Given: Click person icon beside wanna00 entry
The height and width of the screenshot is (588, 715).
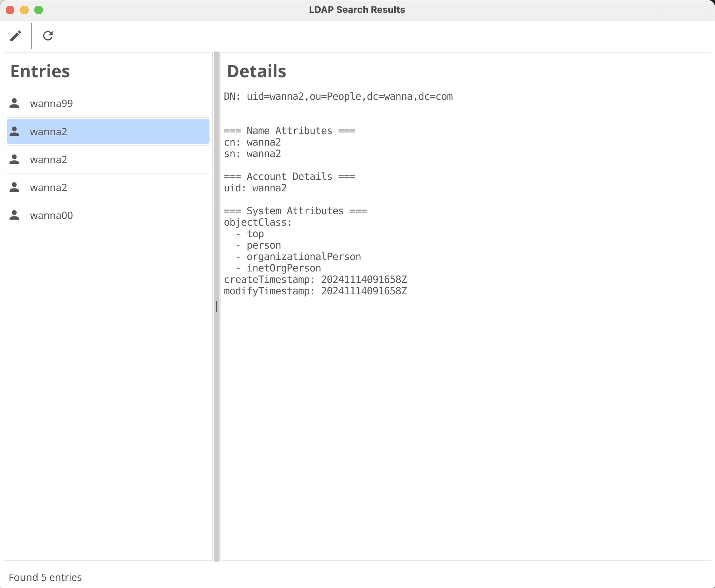Looking at the screenshot, I should pyautogui.click(x=14, y=215).
